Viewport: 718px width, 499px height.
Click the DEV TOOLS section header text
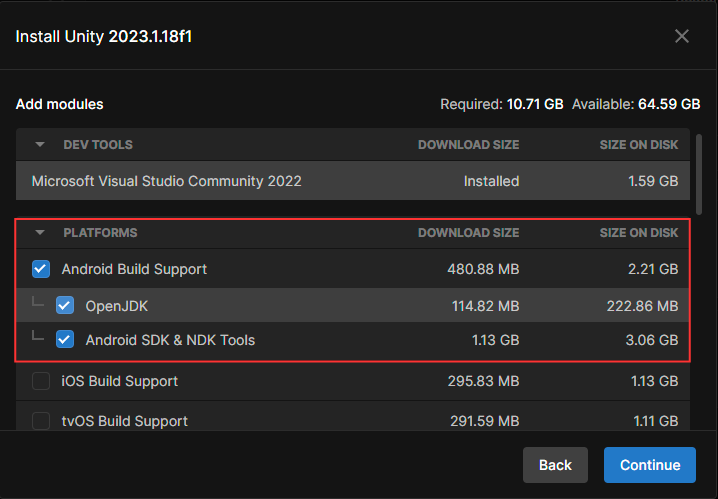(x=98, y=145)
